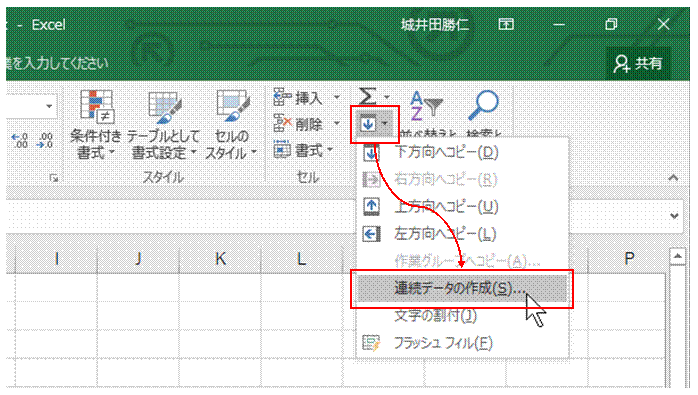Click the Decrease Decimal icon
The image size is (698, 395).
point(45,141)
